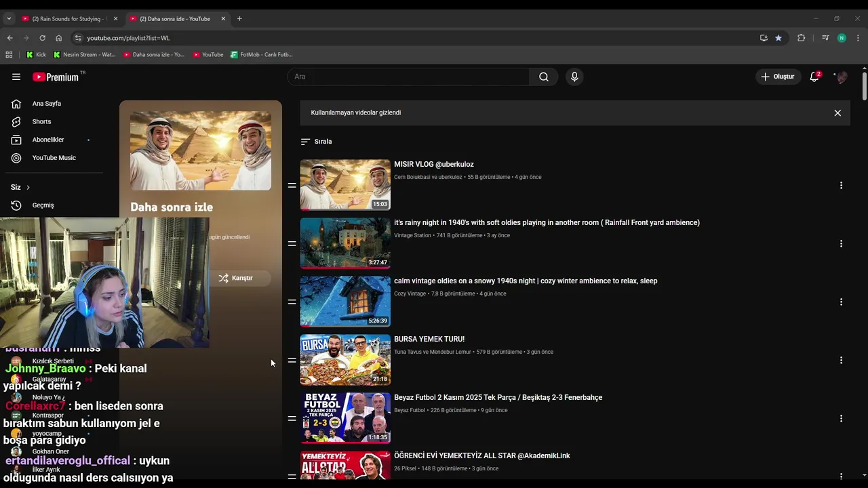Open the YouTube hamburger guide menu

(16, 77)
